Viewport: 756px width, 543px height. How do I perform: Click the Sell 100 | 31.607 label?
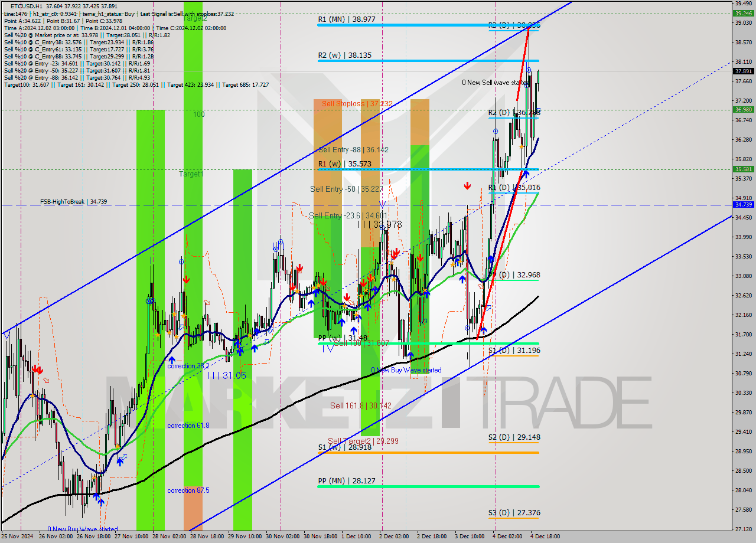point(361,343)
